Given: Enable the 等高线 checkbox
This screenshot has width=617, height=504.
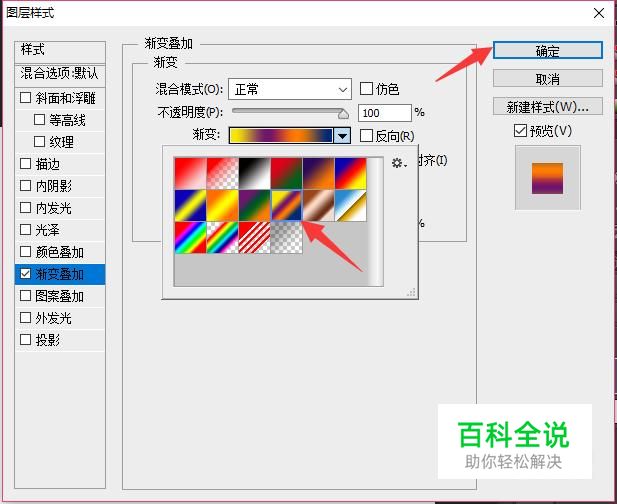Looking at the screenshot, I should pyautogui.click(x=39, y=120).
